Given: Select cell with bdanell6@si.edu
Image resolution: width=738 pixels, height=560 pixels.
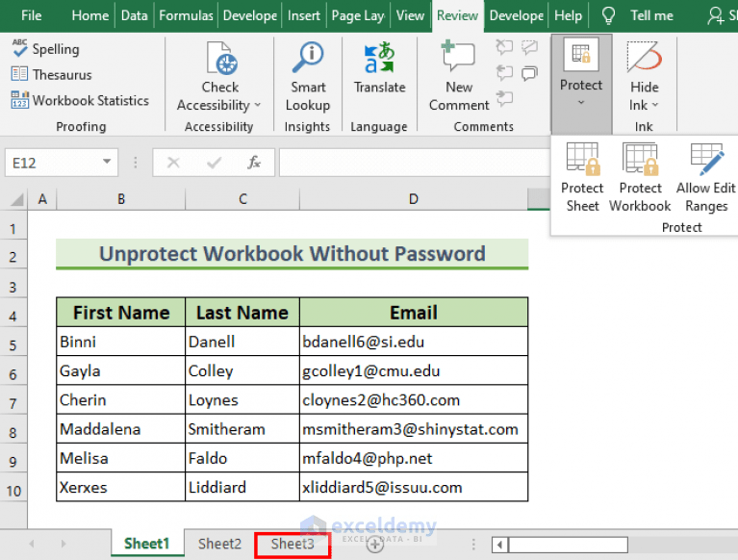Looking at the screenshot, I should click(414, 342).
